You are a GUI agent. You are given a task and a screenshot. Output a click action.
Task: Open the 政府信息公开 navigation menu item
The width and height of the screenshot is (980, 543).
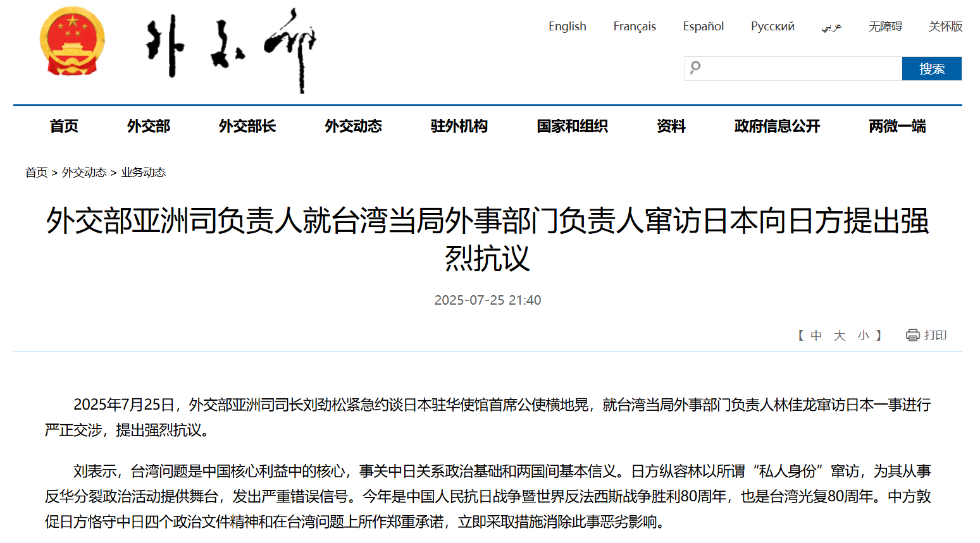pos(777,126)
